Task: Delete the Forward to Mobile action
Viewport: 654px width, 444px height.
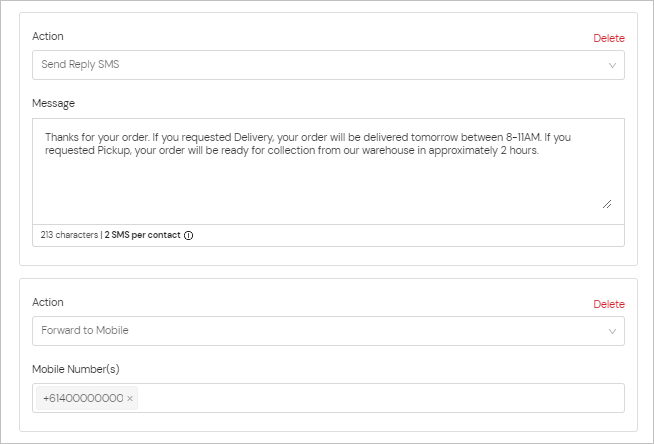Action: (x=609, y=304)
